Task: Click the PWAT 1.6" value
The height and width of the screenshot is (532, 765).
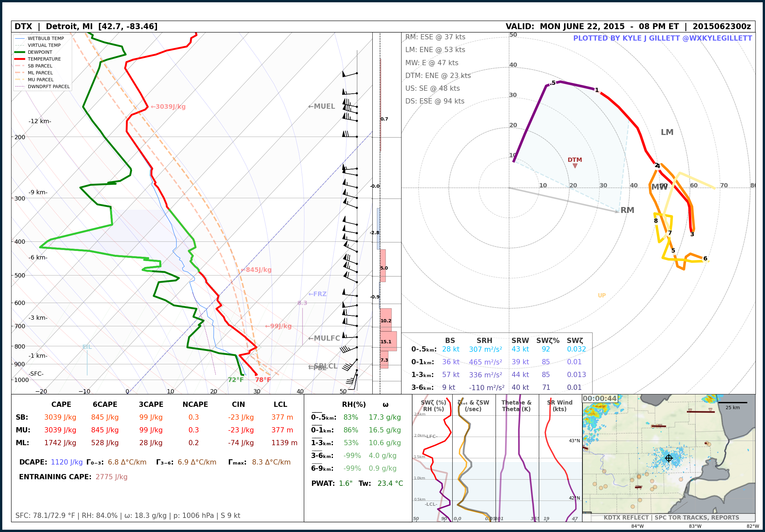Action: [x=345, y=483]
